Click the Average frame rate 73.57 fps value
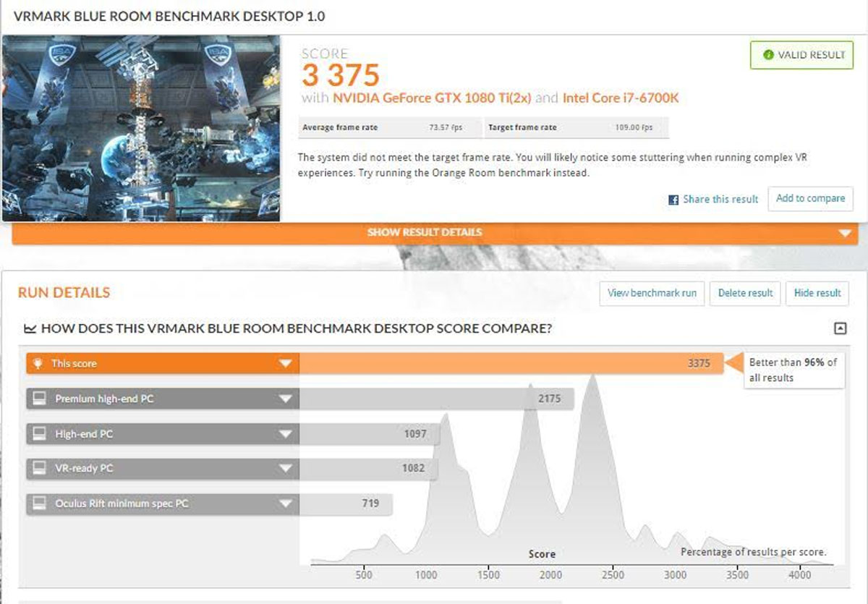 pyautogui.click(x=445, y=128)
